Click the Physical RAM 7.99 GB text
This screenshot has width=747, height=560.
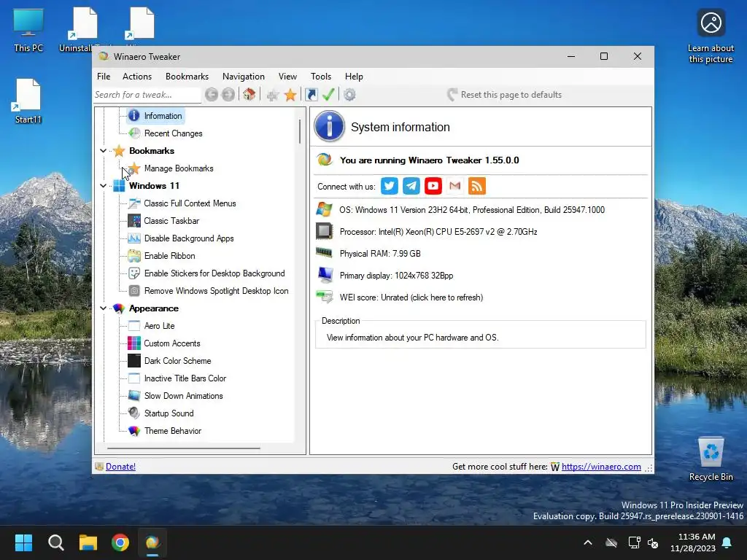(x=380, y=254)
